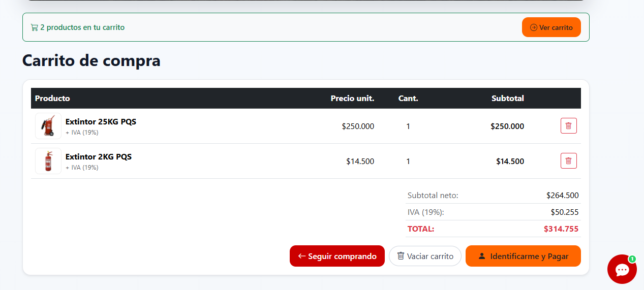This screenshot has height=290, width=644.
Task: Click the 2 productos en tu carrito text
Action: click(x=82, y=27)
